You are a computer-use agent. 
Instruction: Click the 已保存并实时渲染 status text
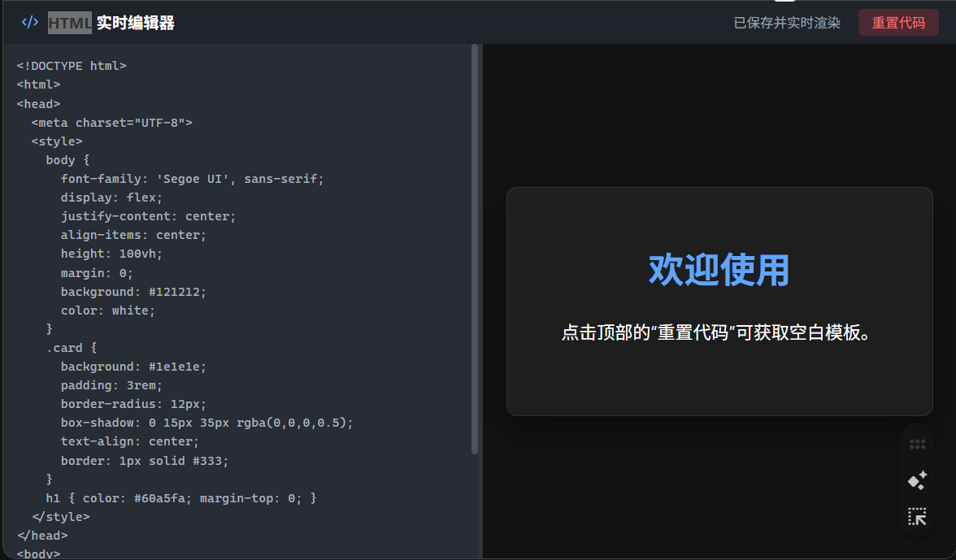[x=786, y=23]
